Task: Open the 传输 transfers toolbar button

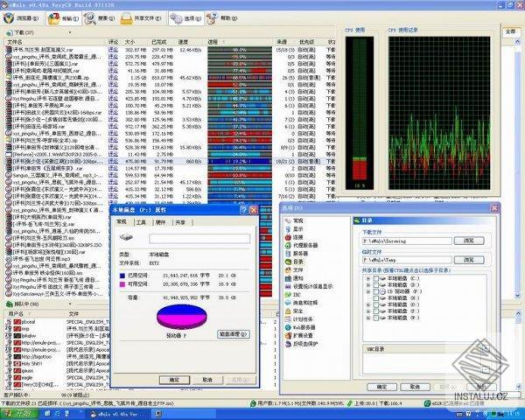Action: click(64, 18)
